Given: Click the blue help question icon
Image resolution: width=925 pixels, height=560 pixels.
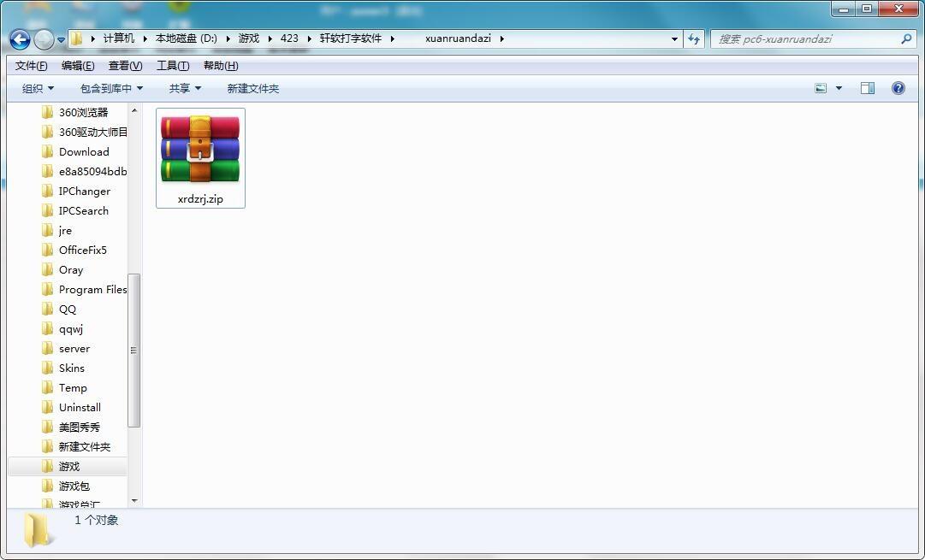Looking at the screenshot, I should coord(898,88).
